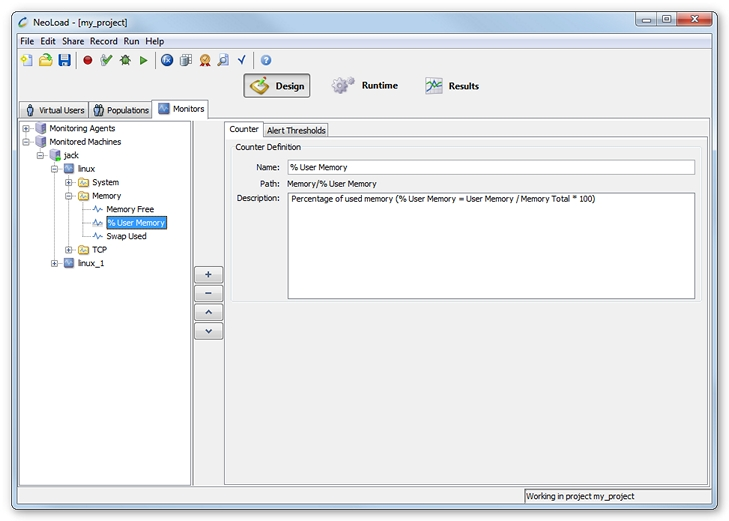The height and width of the screenshot is (521, 729).
Task: Open the Record menu
Action: (103, 41)
